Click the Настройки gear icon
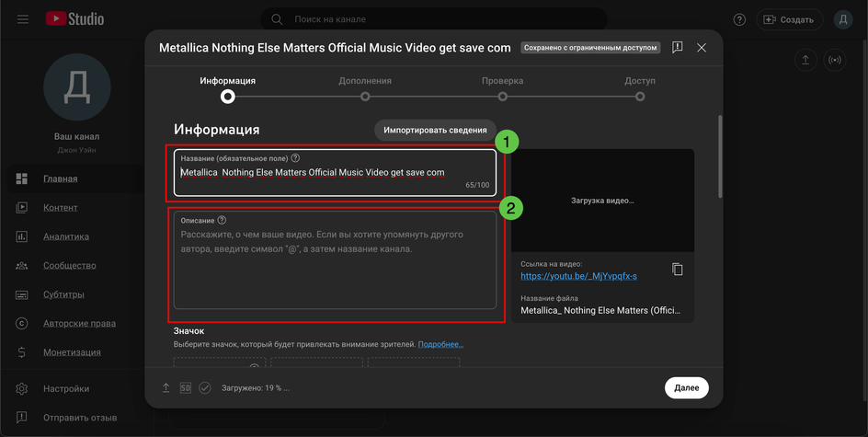The height and width of the screenshot is (437, 868). click(x=21, y=388)
